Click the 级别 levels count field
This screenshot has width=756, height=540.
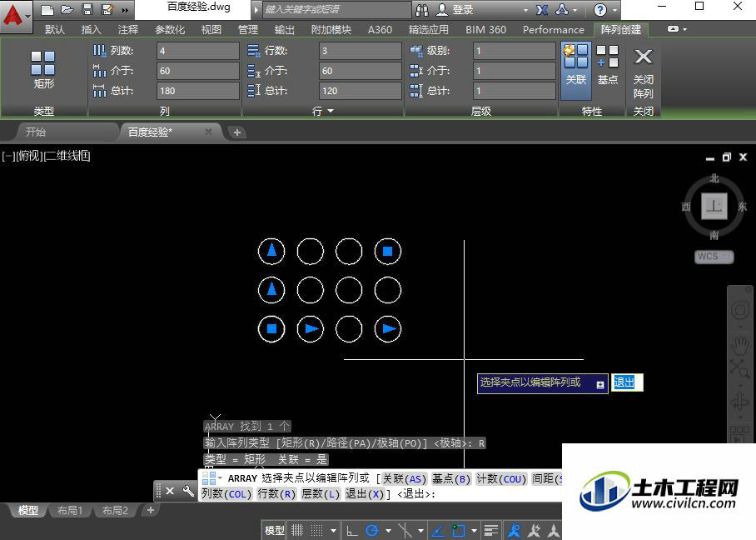[515, 51]
